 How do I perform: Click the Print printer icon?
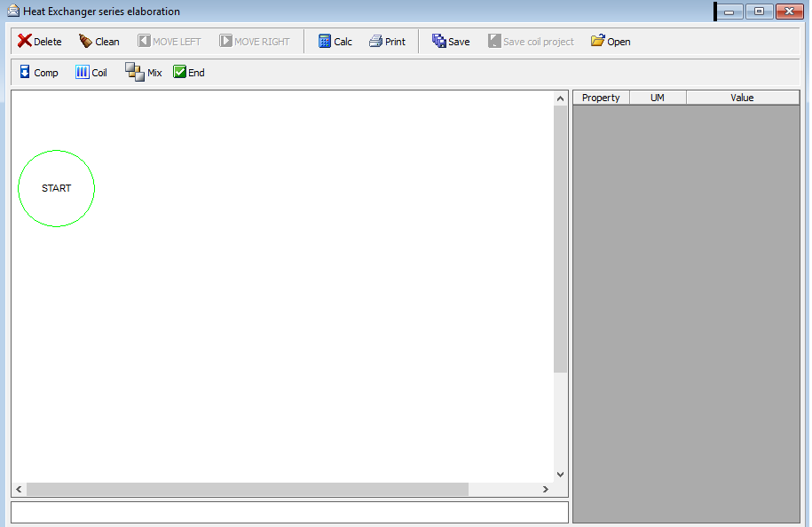click(x=375, y=41)
